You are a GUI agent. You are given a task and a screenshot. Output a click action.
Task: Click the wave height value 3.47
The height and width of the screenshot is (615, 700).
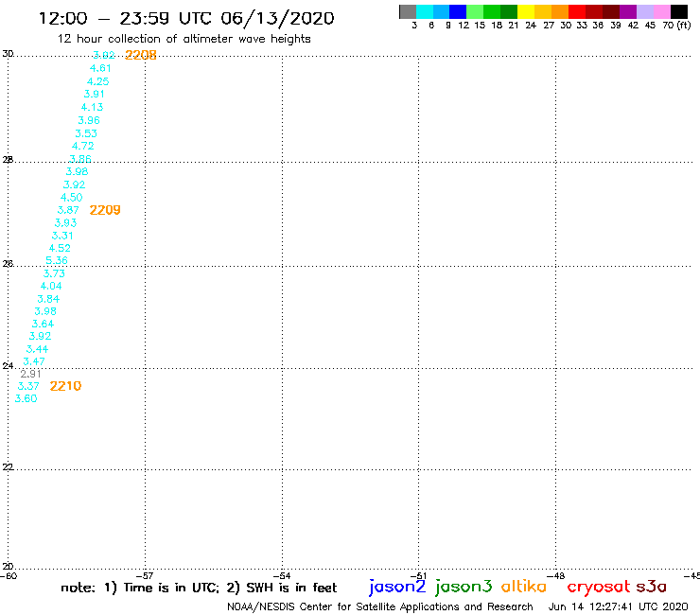(34, 361)
